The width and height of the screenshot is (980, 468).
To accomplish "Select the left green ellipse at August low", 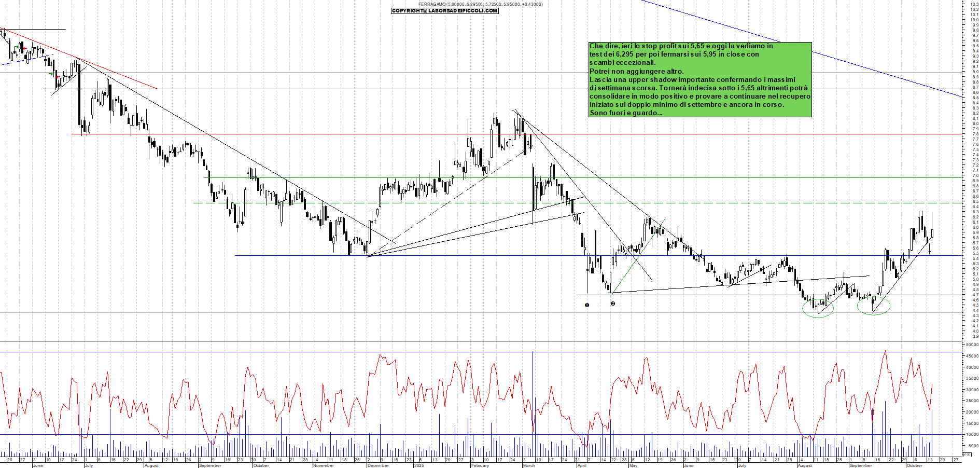I will point(818,308).
